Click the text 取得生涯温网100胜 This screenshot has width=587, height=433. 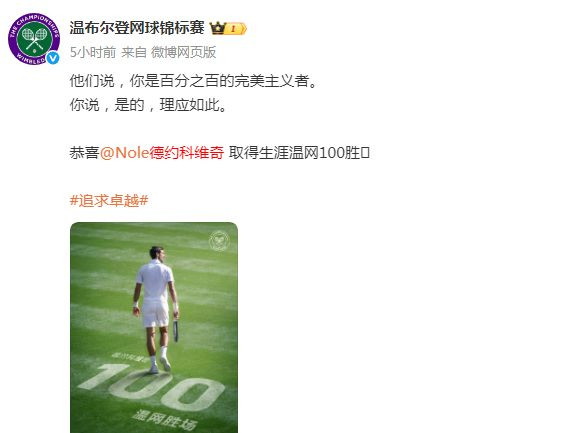(295, 153)
